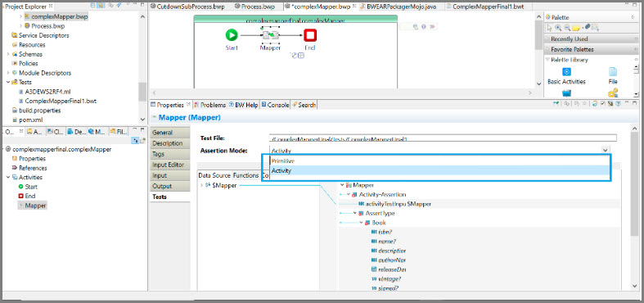Click the help icon in Properties toolbar
The height and width of the screenshot is (303, 644).
618,105
